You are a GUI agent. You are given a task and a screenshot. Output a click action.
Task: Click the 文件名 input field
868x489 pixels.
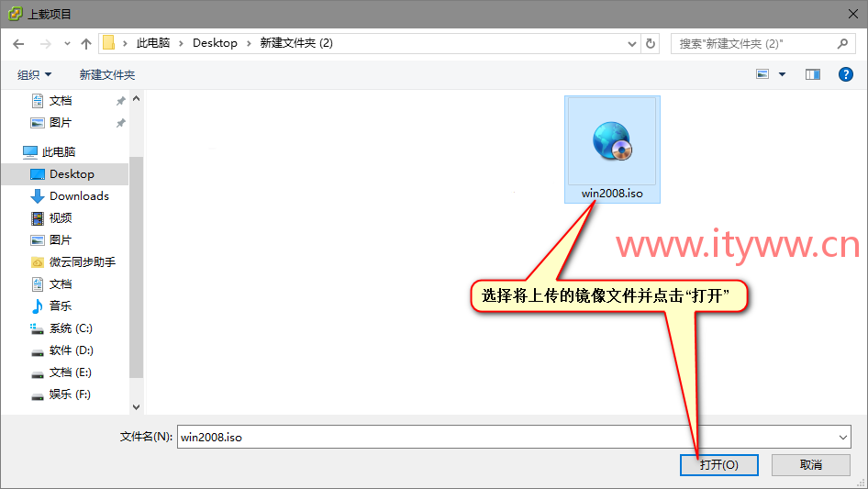pos(506,437)
